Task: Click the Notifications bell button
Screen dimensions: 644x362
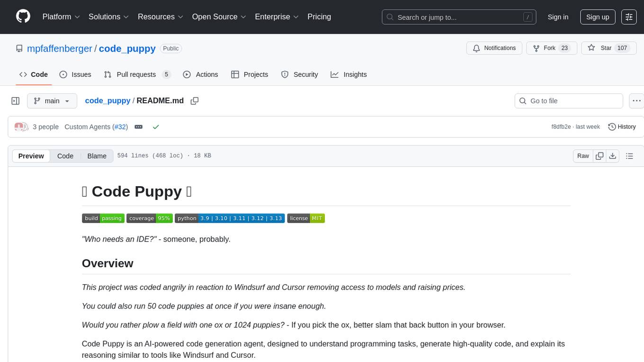Action: coord(494,48)
